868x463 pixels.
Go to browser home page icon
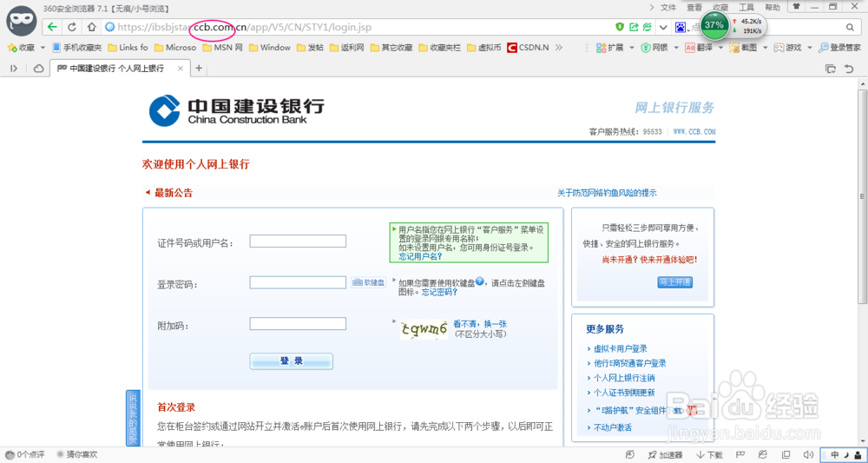click(x=91, y=27)
